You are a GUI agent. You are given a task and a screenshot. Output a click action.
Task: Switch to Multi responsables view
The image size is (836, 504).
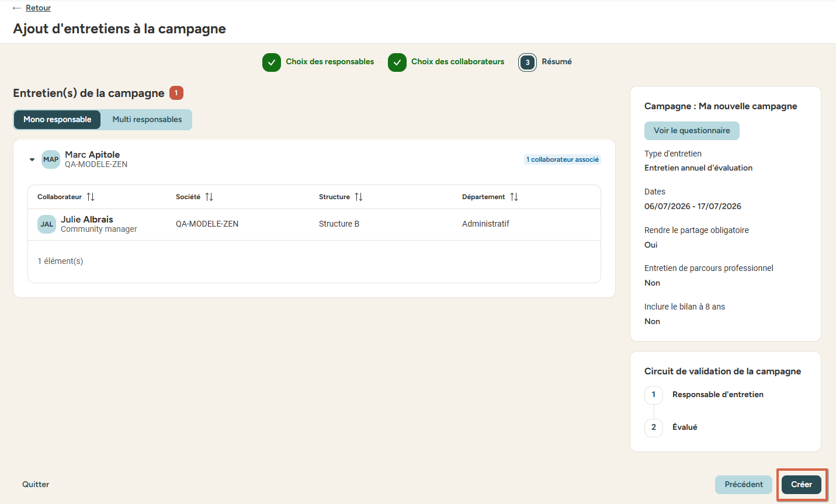pyautogui.click(x=147, y=120)
